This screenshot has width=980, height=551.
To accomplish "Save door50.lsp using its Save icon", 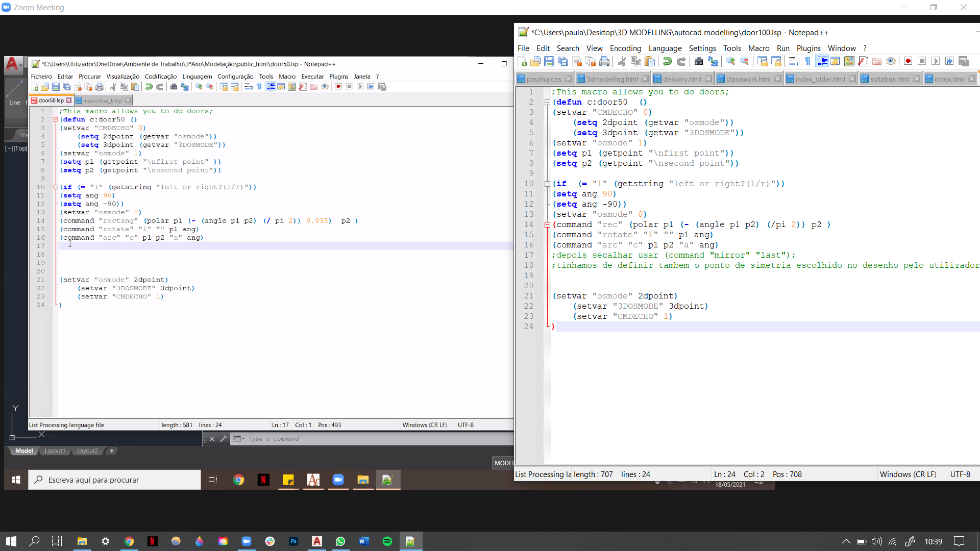I will click(56, 87).
